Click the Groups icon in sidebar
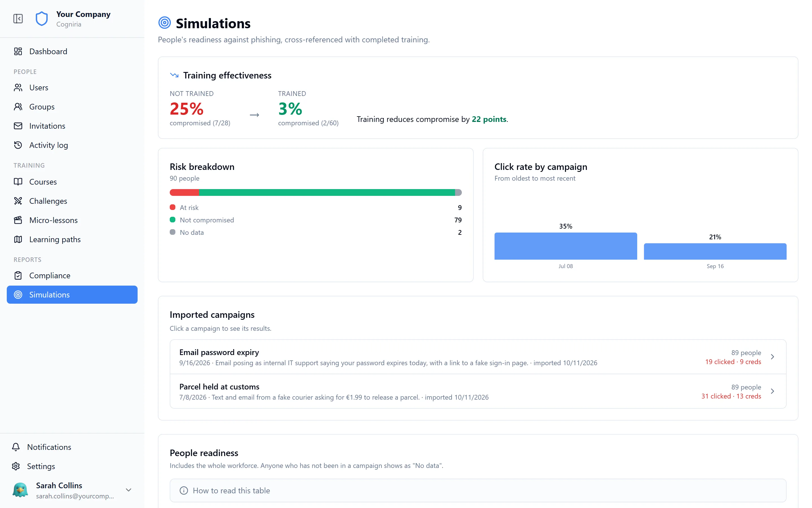 pyautogui.click(x=18, y=106)
